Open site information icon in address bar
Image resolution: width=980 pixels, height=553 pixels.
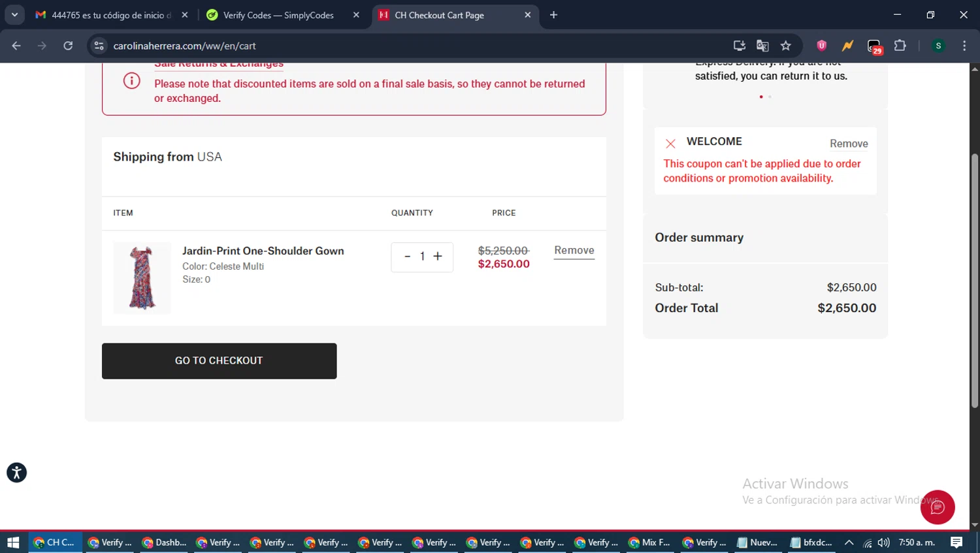[x=99, y=46]
